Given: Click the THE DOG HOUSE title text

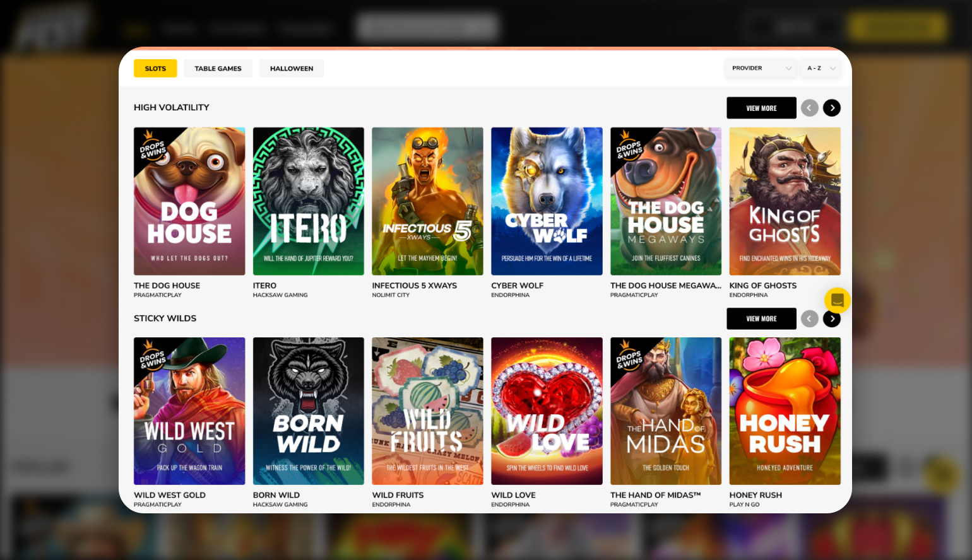Looking at the screenshot, I should pyautogui.click(x=167, y=286).
